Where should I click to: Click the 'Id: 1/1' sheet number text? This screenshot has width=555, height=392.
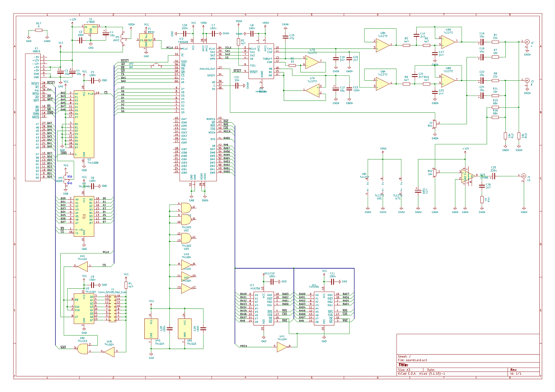515,374
